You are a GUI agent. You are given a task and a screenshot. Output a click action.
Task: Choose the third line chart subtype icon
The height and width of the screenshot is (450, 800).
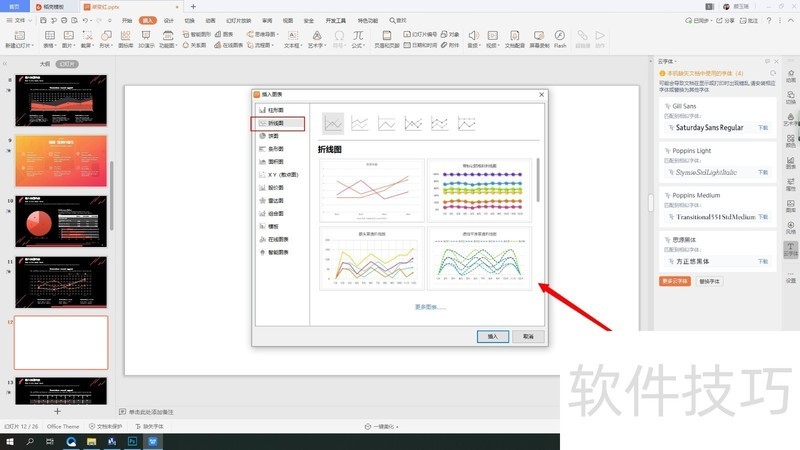[386, 123]
